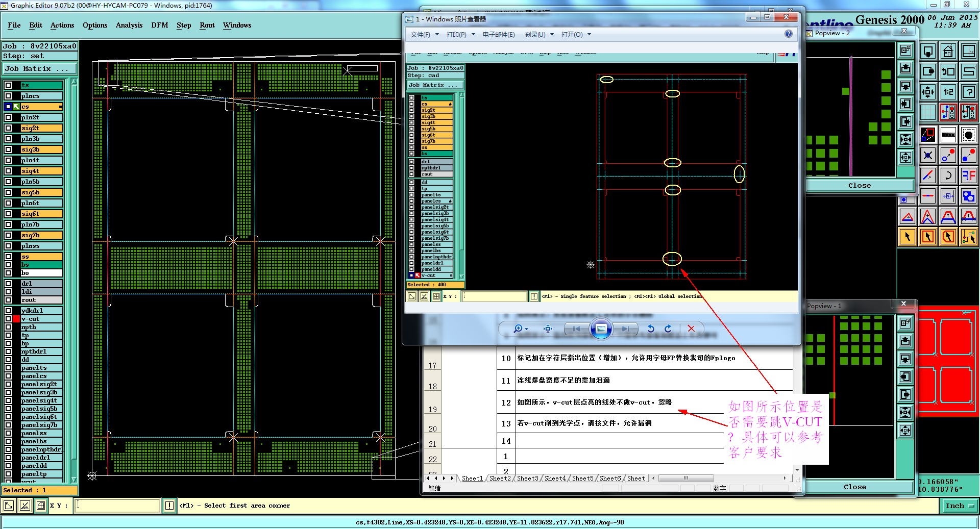
Task: Toggle the drl layer checkbox
Action: click(8, 284)
